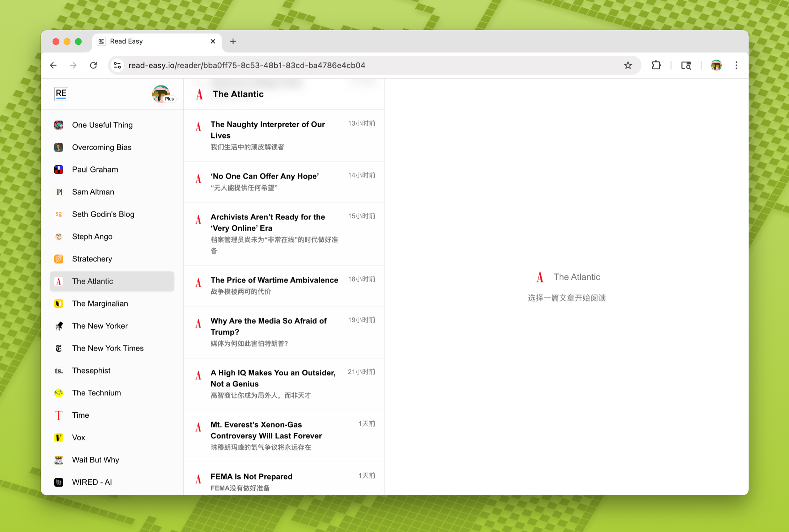Click the Sam Altman feed icon

pos(59,192)
